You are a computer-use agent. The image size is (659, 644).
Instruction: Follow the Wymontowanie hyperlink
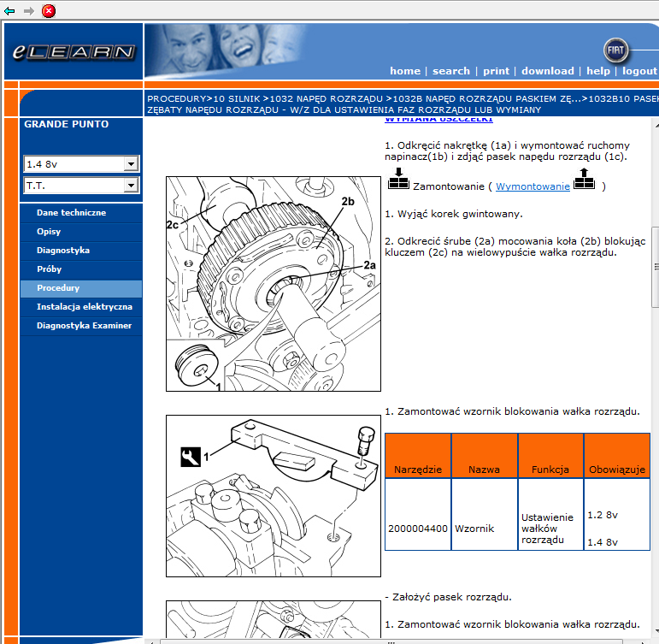point(532,186)
